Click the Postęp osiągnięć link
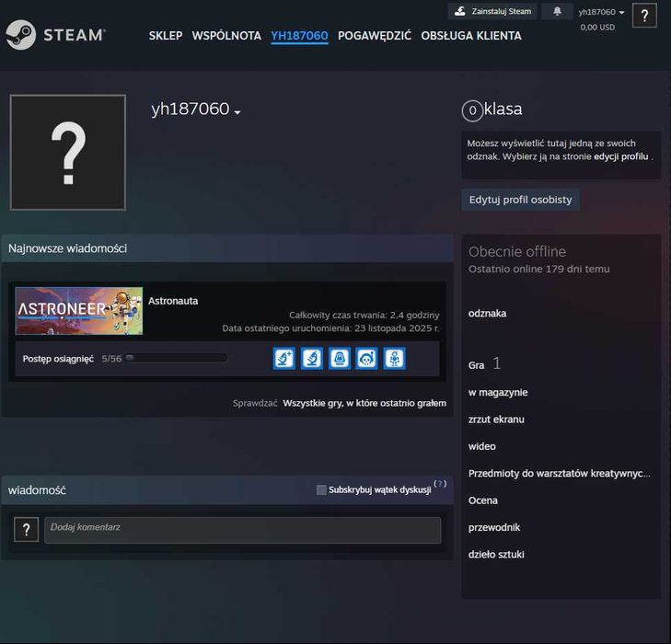This screenshot has width=671, height=644. click(x=58, y=359)
